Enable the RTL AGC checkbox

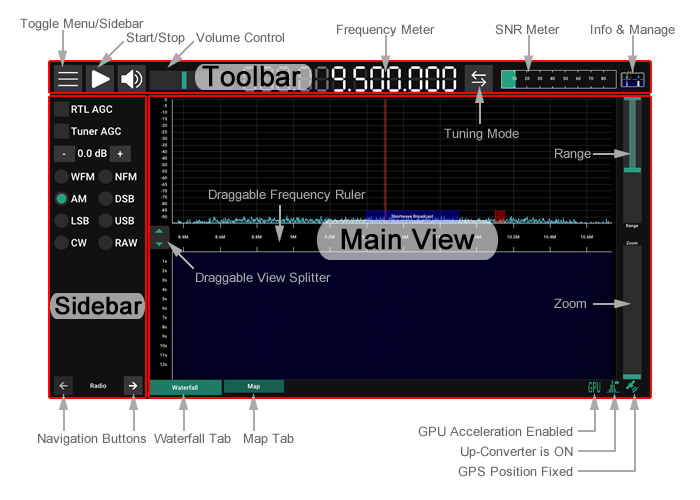(62, 109)
